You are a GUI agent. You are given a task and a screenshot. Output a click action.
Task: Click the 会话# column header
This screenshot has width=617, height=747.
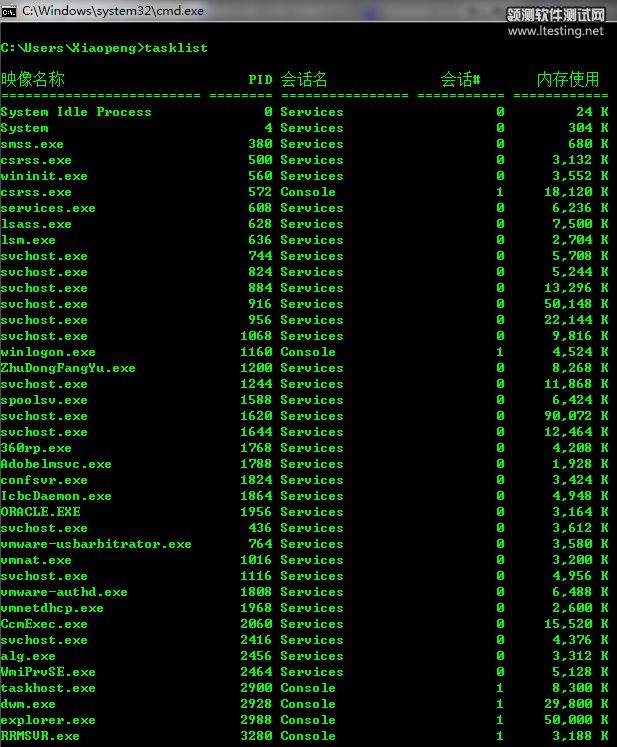[x=460, y=79]
